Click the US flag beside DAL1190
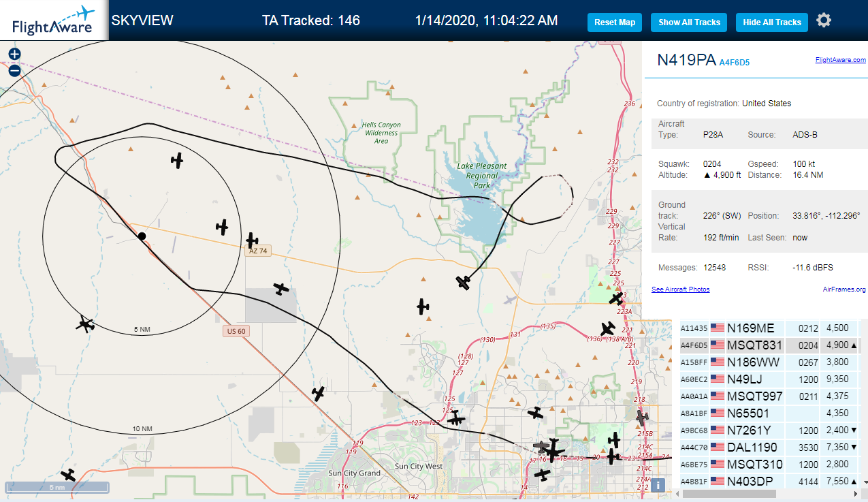Image resolution: width=868 pixels, height=502 pixels. [718, 448]
